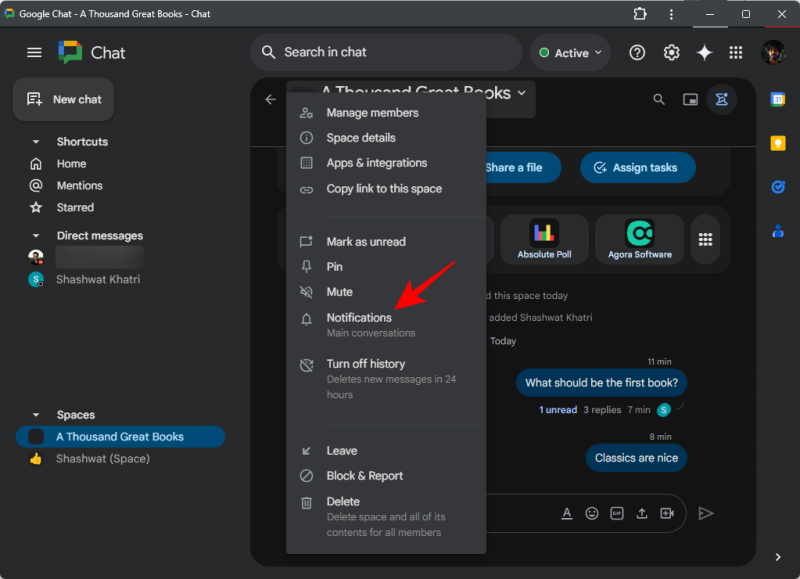This screenshot has height=579, width=800.
Task: Open the help question mark icon
Action: (637, 53)
